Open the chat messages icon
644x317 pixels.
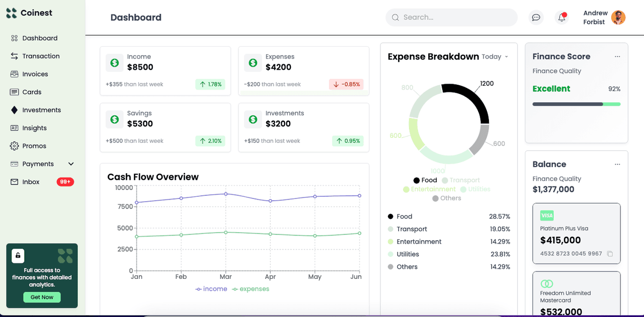coord(536,17)
